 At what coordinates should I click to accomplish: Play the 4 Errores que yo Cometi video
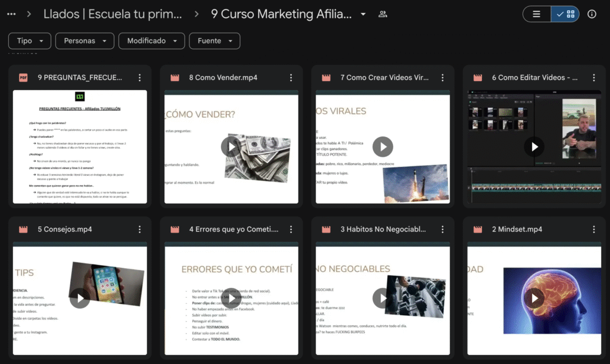coord(231,298)
